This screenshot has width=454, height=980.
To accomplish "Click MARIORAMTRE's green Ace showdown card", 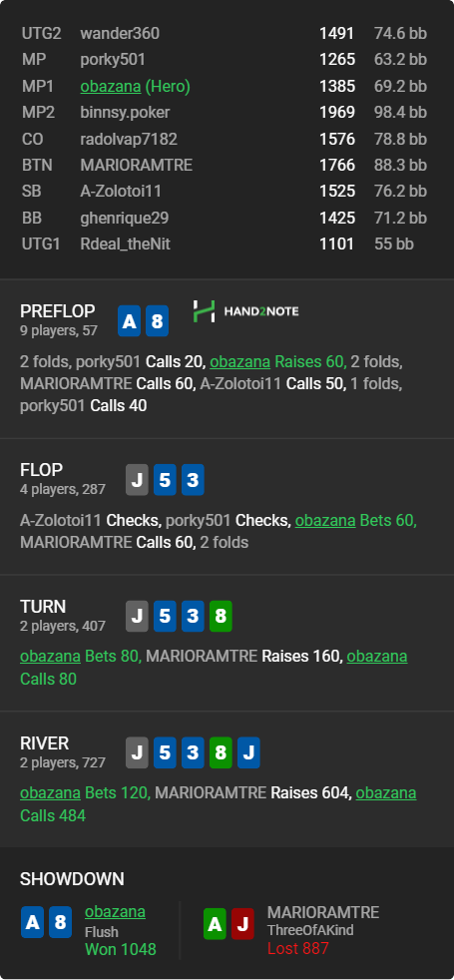I will pyautogui.click(x=215, y=924).
